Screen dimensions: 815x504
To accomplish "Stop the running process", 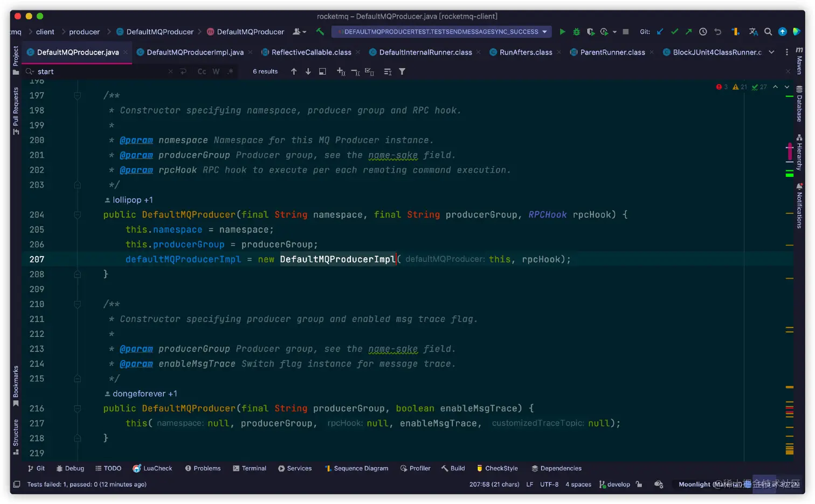I will [x=625, y=32].
